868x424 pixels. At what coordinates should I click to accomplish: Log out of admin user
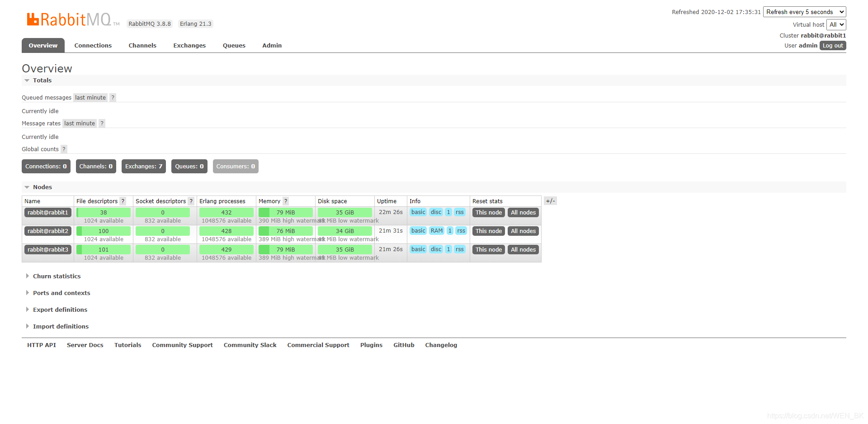(833, 46)
